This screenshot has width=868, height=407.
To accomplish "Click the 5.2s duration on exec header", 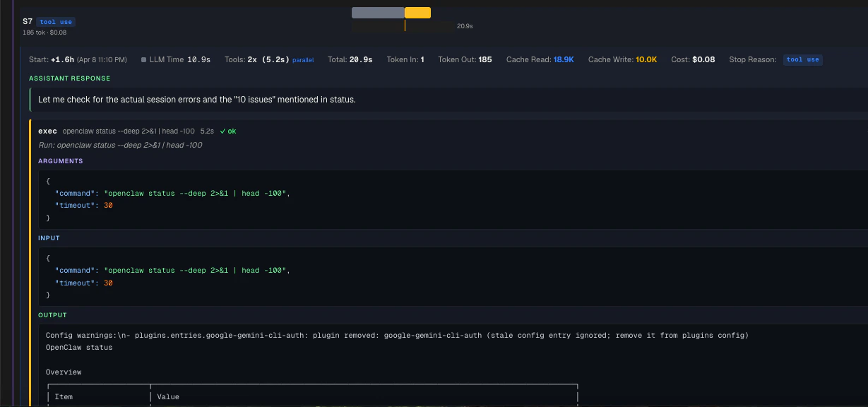I will [207, 131].
